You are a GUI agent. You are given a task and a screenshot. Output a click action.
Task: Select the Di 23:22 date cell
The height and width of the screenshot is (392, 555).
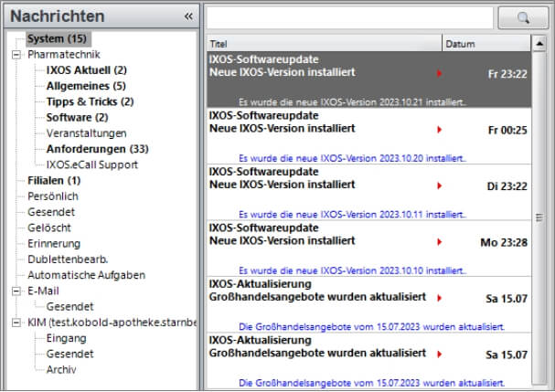click(x=507, y=186)
